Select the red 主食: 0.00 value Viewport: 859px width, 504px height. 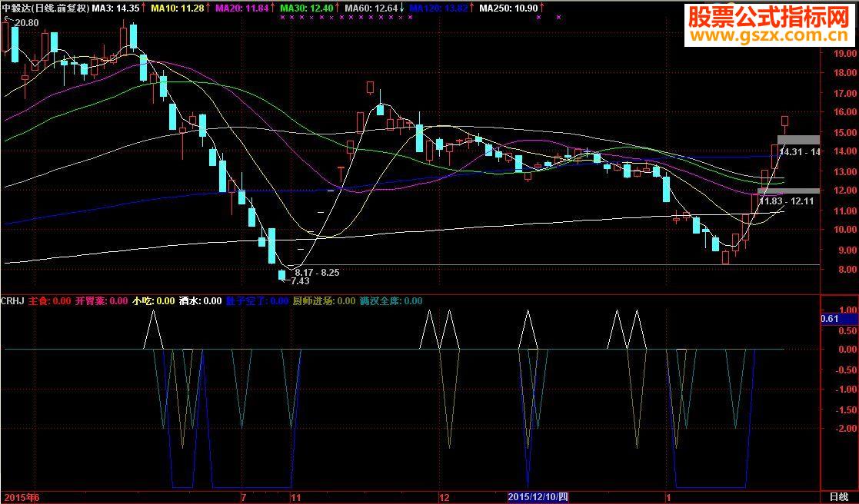(x=49, y=301)
